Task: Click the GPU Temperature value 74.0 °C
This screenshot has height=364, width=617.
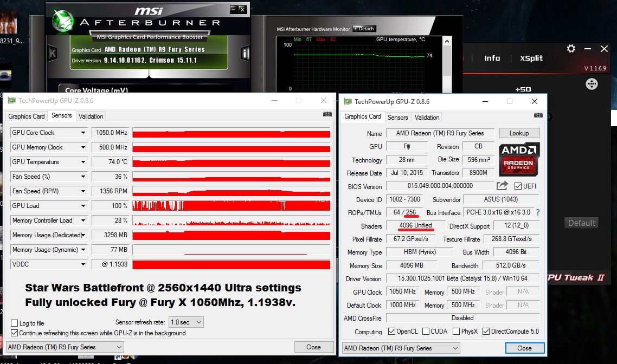Action: click(x=111, y=162)
